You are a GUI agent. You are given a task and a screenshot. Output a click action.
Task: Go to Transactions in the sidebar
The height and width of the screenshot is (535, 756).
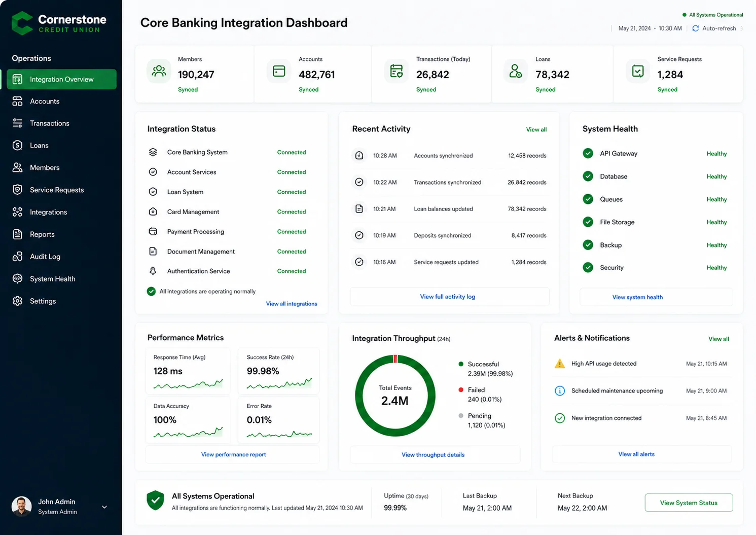62,123
